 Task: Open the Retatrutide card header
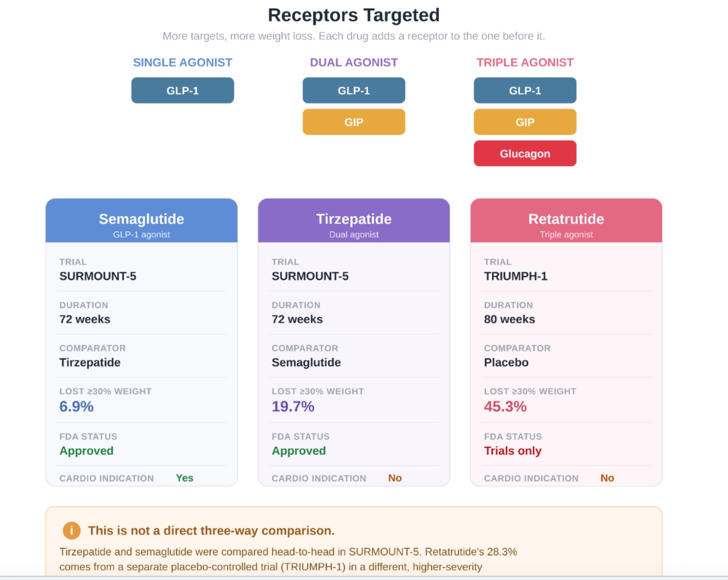[566, 221]
